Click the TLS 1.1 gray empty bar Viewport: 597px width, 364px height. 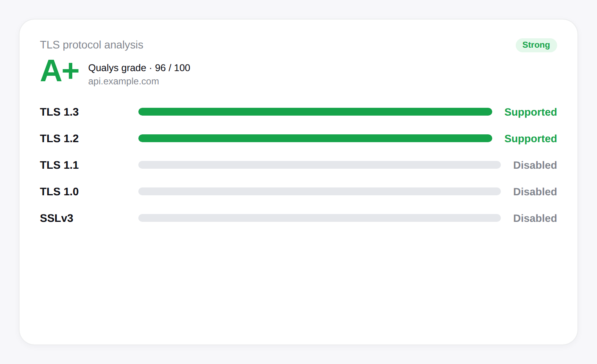click(x=319, y=165)
